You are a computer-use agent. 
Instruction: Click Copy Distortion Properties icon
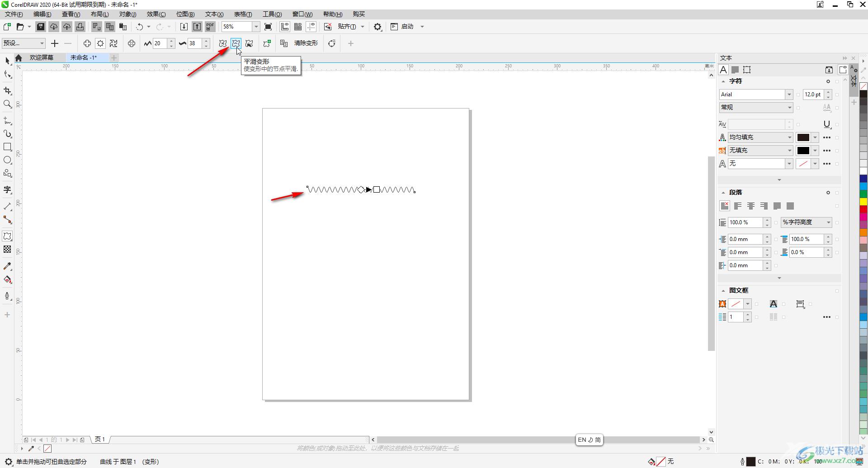click(284, 43)
